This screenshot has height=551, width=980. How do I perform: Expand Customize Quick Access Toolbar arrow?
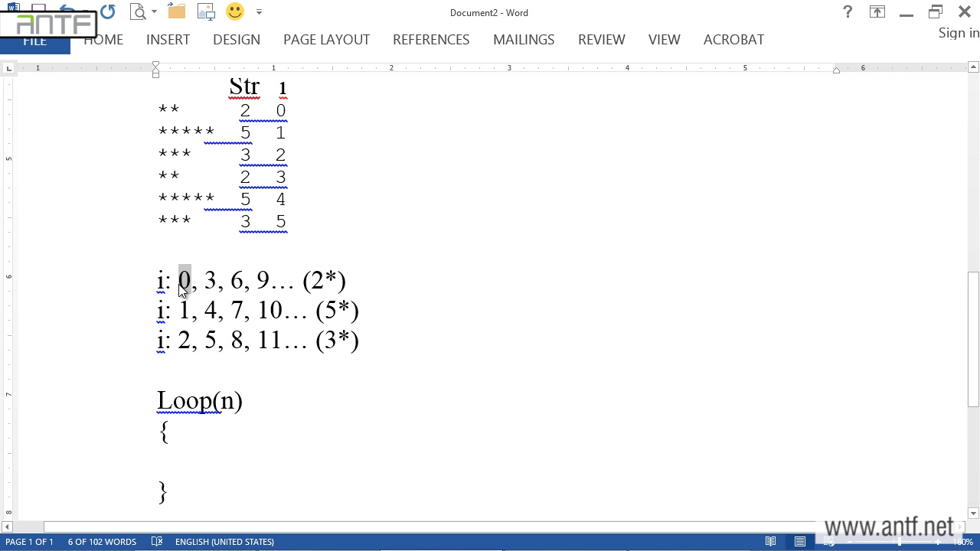(x=259, y=12)
